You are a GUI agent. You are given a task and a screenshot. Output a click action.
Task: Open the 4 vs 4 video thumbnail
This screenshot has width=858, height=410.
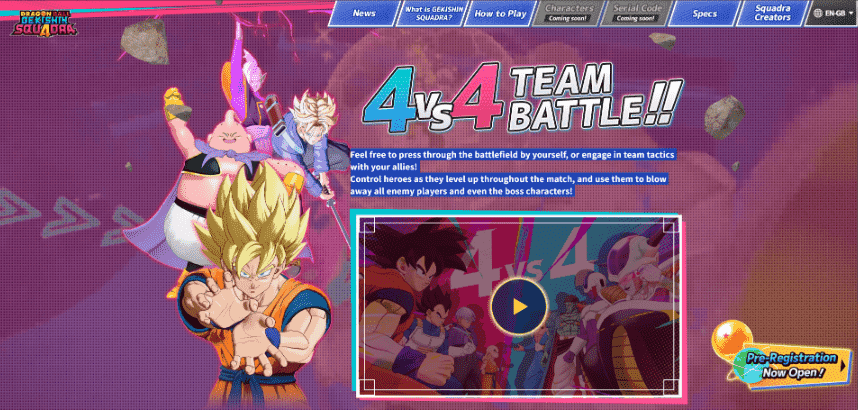point(518,305)
